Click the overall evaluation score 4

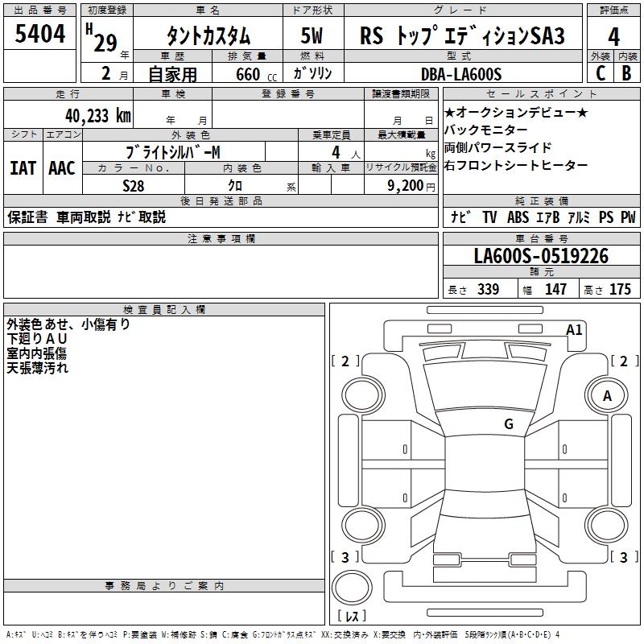coord(613,36)
